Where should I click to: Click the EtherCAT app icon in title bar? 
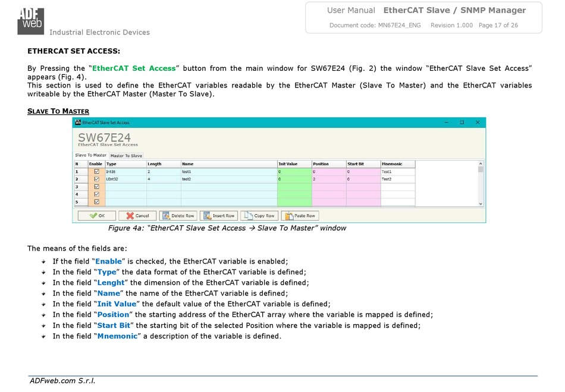(77, 123)
